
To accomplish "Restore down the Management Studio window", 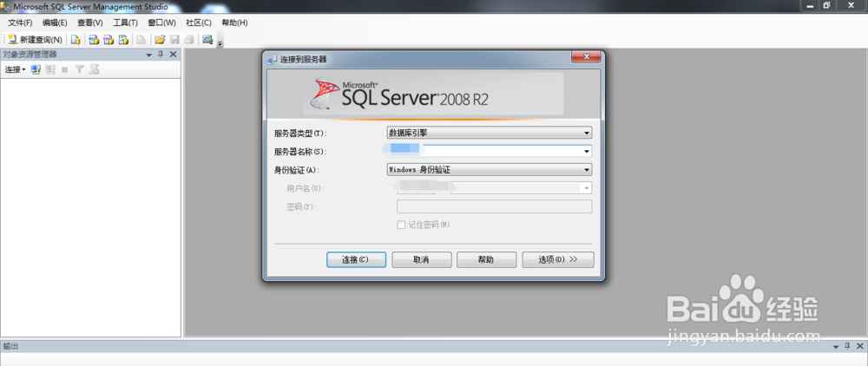I will pyautogui.click(x=827, y=5).
